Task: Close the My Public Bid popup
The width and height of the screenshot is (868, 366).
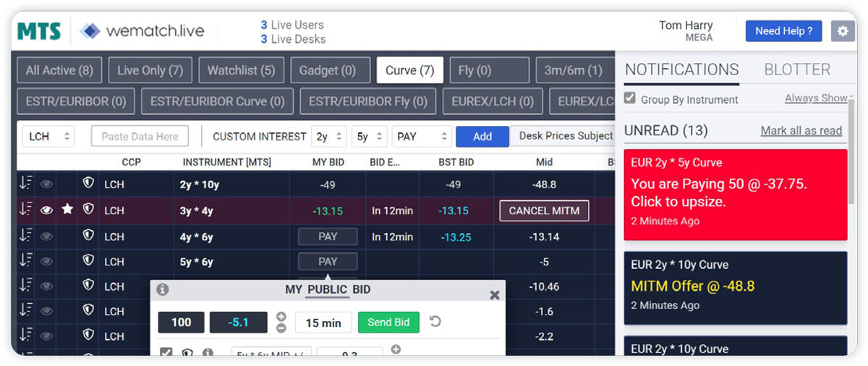Action: pos(495,294)
